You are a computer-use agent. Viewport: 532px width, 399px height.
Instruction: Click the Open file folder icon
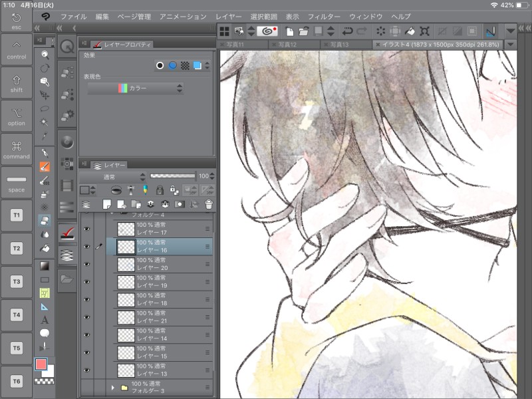coord(303,31)
